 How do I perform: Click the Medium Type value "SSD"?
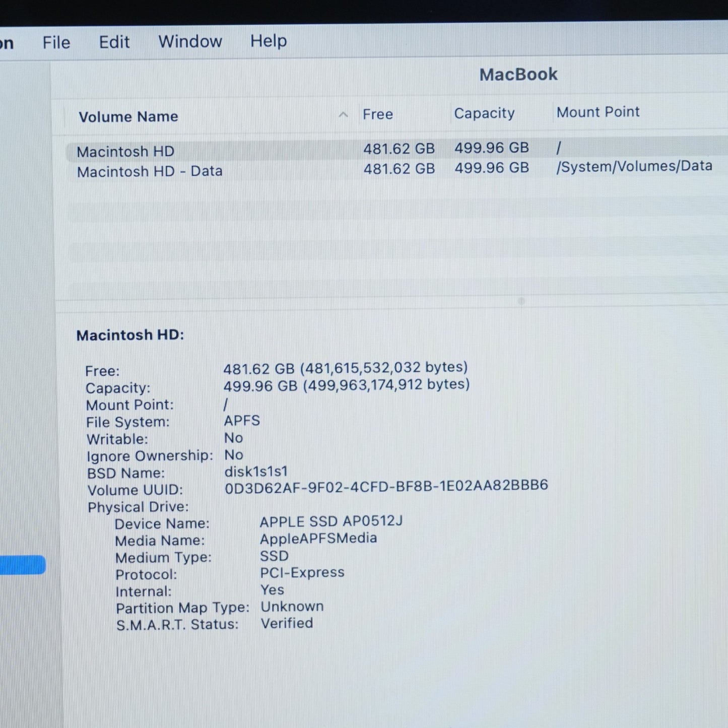tap(275, 556)
